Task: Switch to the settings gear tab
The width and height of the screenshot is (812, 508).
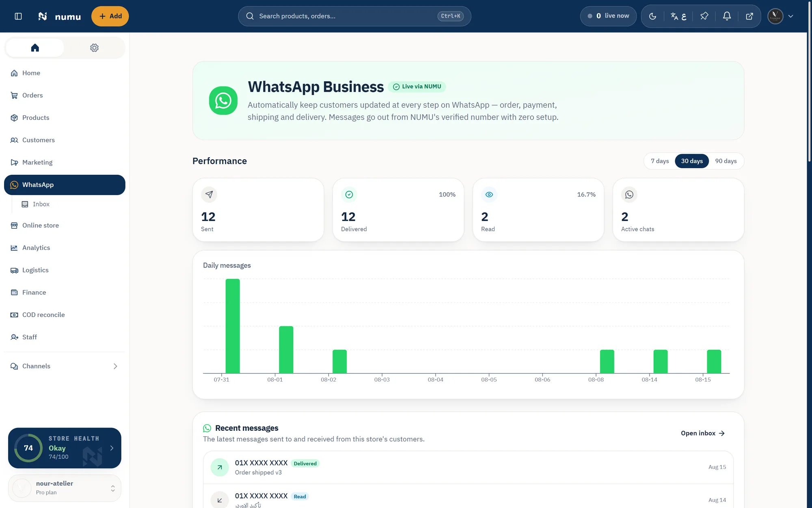Action: point(94,48)
